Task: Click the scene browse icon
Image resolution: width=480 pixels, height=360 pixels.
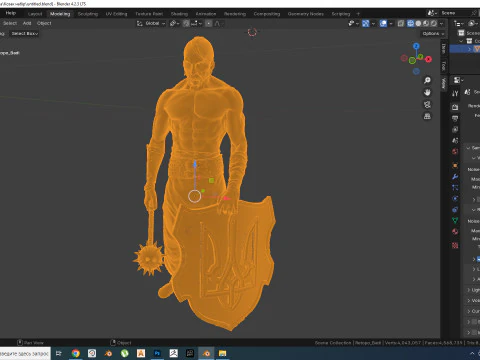Action: pos(431,13)
